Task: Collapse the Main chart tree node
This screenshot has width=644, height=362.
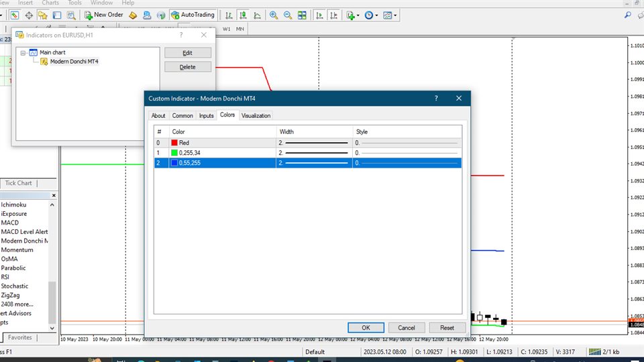Action: pos(23,52)
